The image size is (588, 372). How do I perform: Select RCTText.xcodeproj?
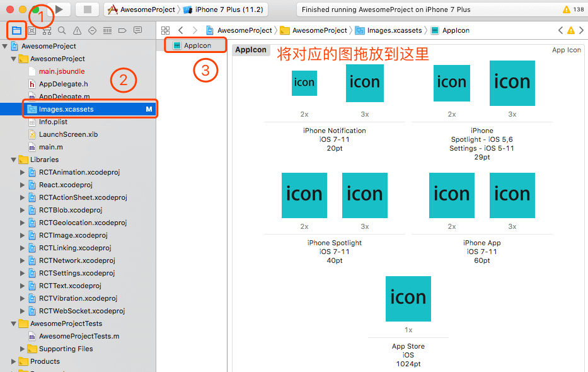coord(70,286)
